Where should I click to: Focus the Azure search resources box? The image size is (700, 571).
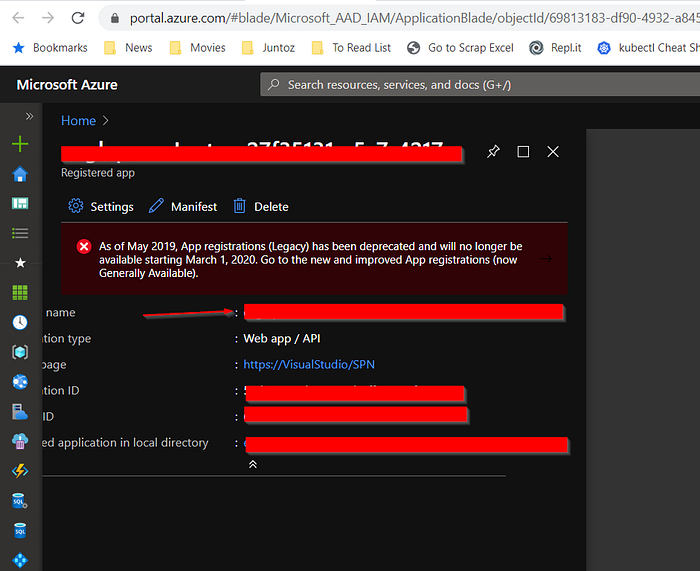(x=480, y=84)
